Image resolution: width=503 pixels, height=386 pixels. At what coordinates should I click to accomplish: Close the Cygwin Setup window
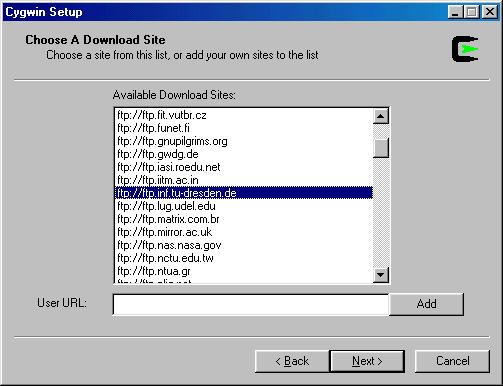(490, 12)
